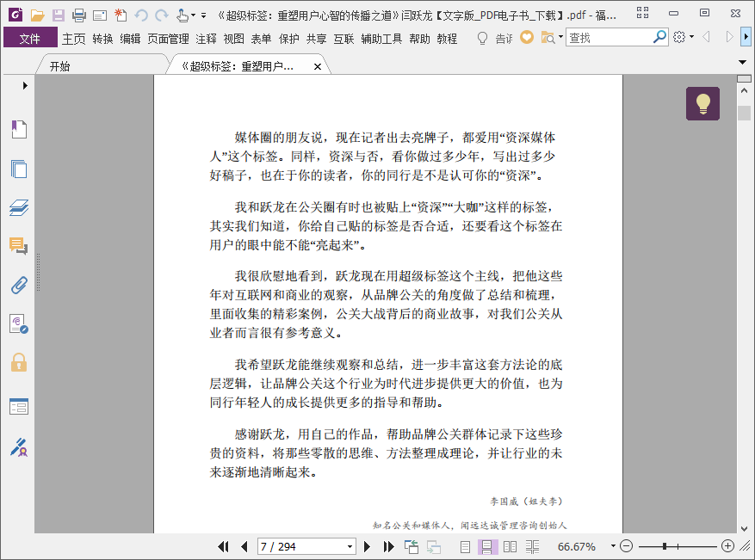Open the Security lock panel icon
The image size is (755, 560).
point(19,362)
